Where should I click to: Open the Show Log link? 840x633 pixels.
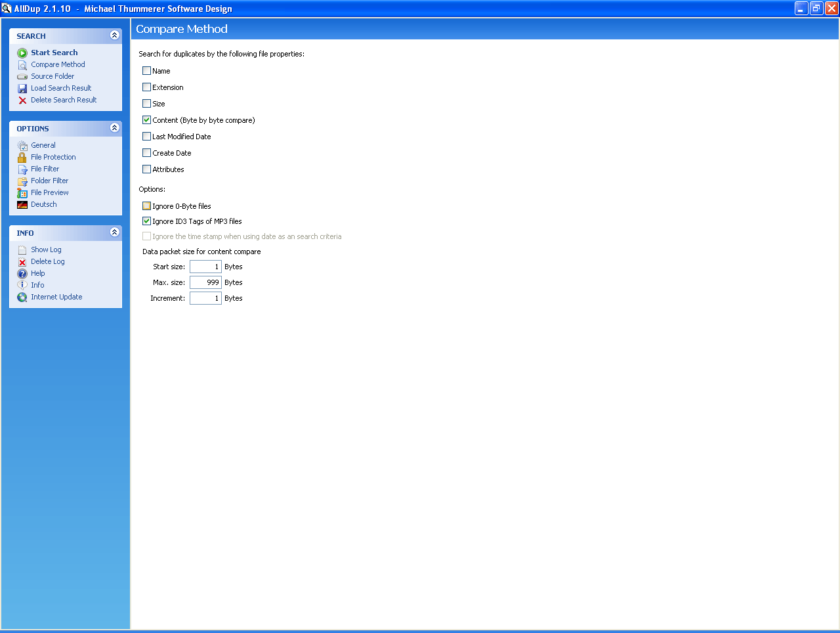coord(46,250)
